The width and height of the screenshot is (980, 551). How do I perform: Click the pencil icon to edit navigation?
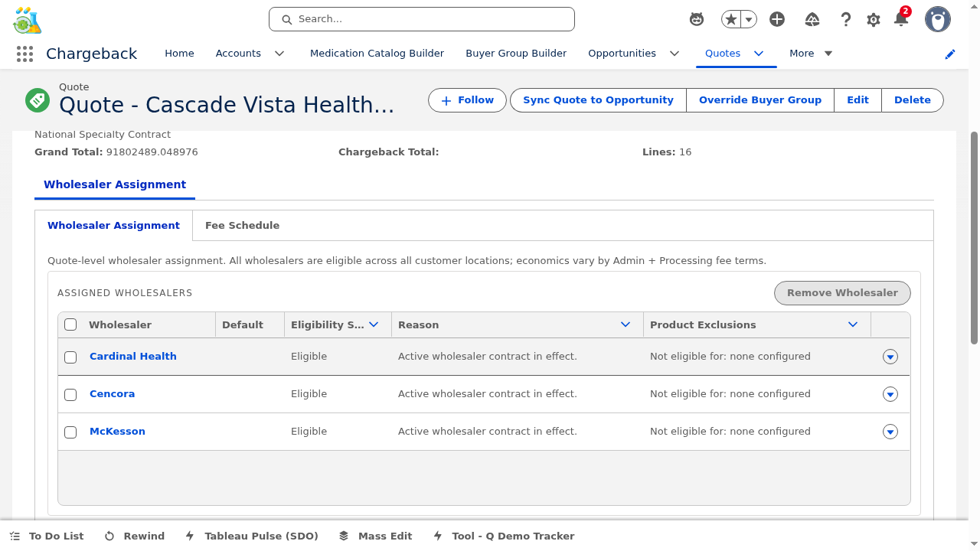[x=950, y=54]
